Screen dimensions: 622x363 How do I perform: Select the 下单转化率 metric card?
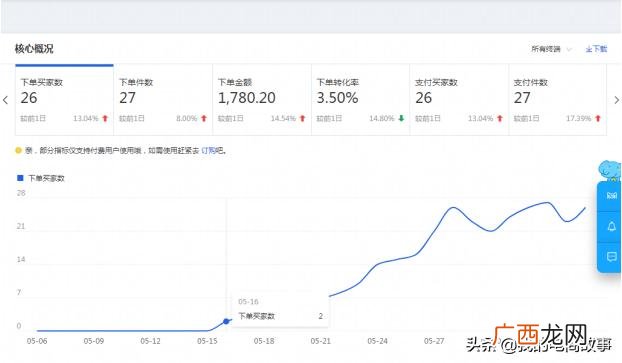point(361,100)
